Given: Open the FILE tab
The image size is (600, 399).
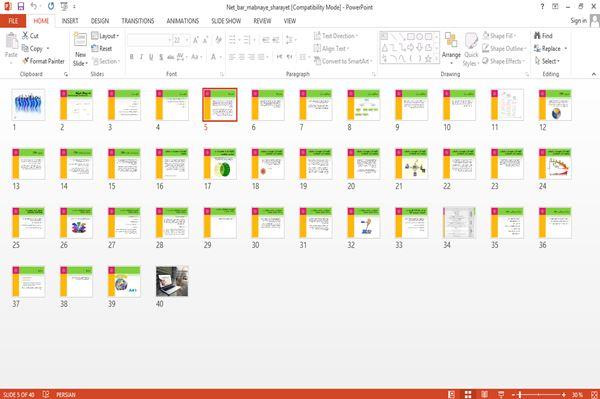Looking at the screenshot, I should (13, 21).
